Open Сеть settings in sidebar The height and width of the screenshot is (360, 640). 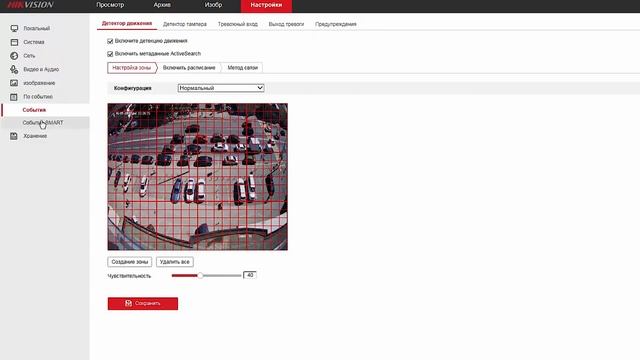(x=29, y=56)
